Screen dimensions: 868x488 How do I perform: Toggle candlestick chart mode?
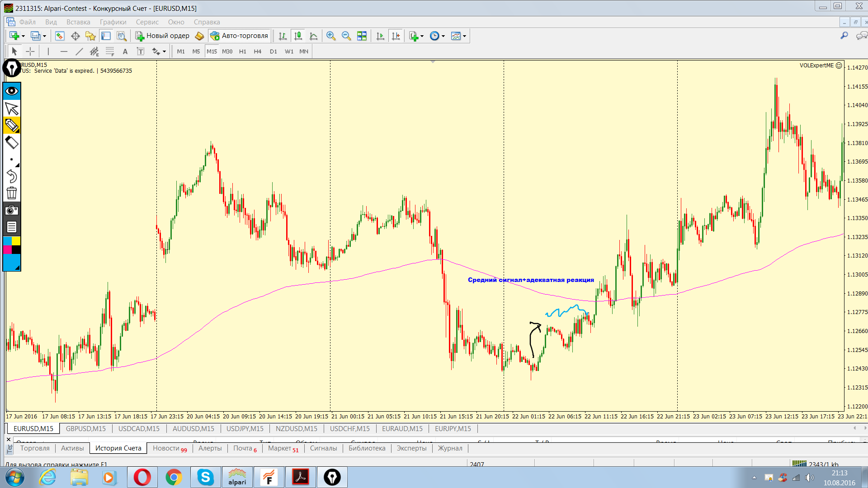298,36
